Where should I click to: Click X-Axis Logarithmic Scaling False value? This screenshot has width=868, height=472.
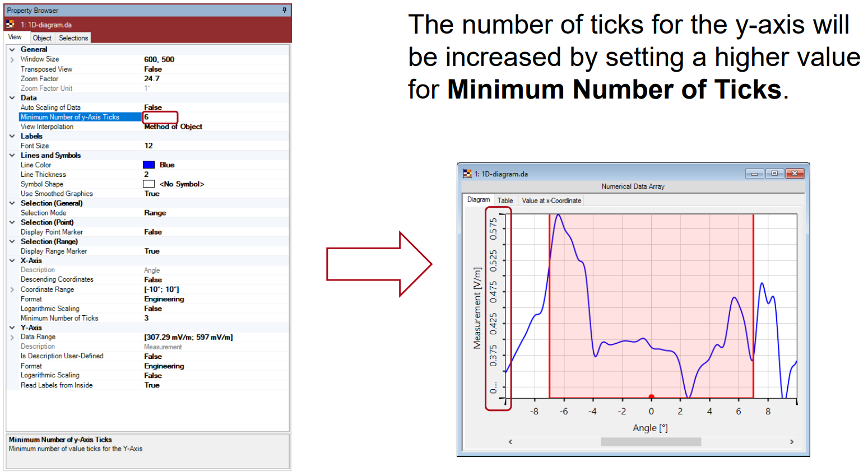coord(153,309)
